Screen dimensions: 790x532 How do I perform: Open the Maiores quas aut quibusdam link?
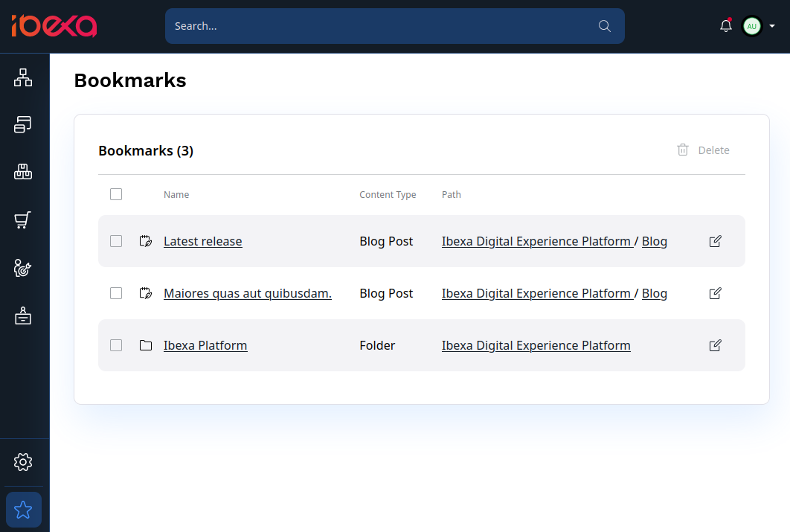click(248, 293)
